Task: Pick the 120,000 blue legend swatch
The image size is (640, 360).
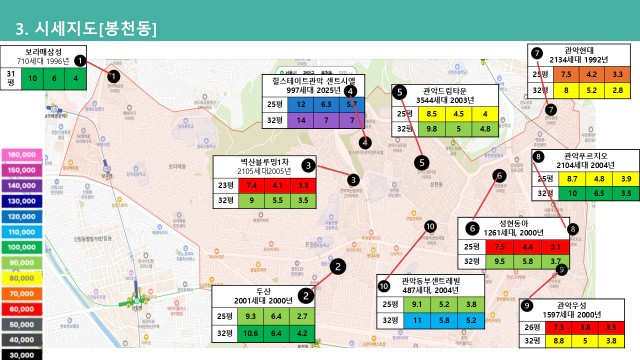Action: (x=22, y=217)
